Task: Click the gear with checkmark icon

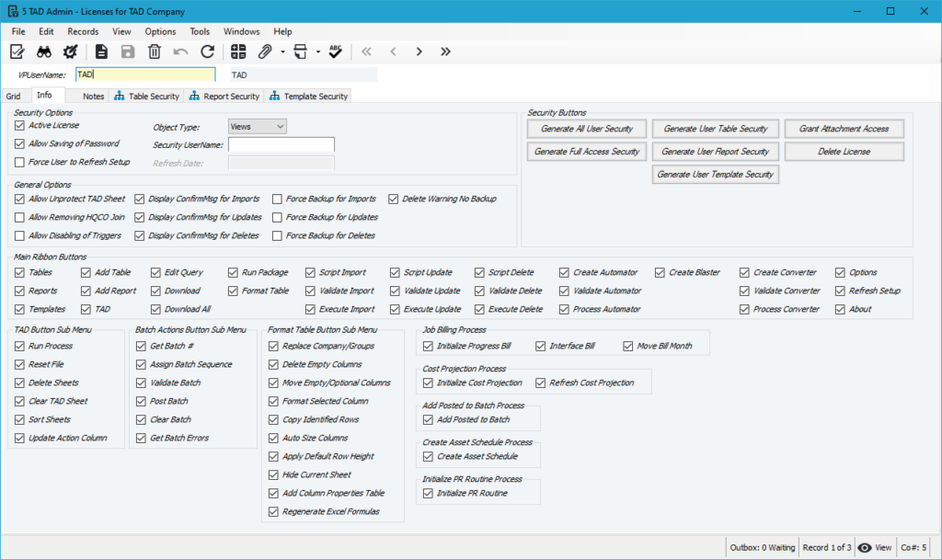Action: [70, 51]
